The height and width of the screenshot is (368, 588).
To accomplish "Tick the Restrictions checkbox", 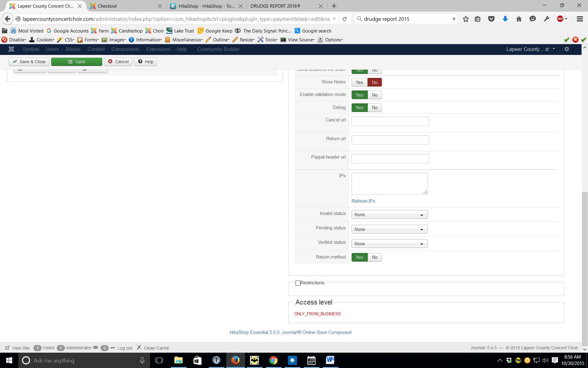I will [298, 283].
